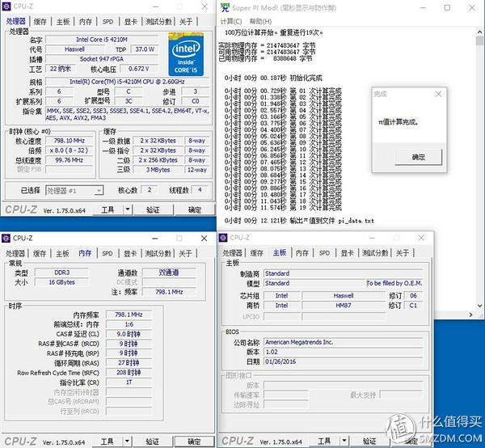
Task: Expand the 工具 arrow in the mainboard window
Action: click(344, 441)
